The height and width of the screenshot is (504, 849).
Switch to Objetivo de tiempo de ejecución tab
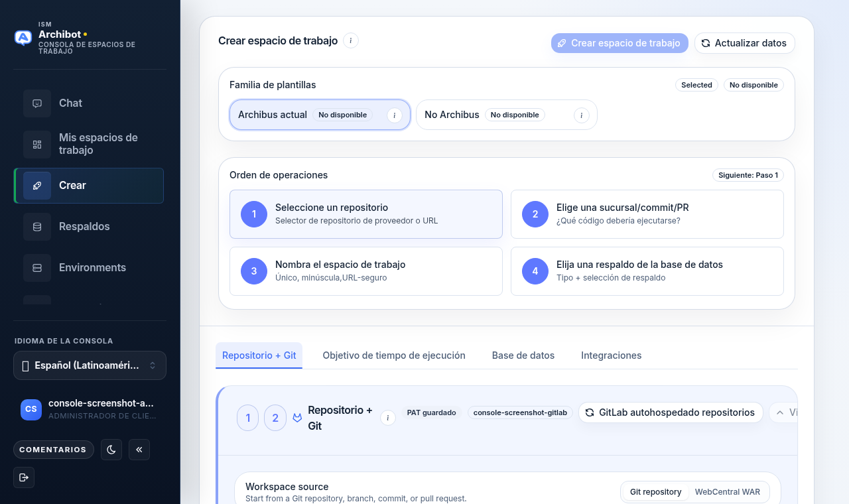[x=394, y=355]
